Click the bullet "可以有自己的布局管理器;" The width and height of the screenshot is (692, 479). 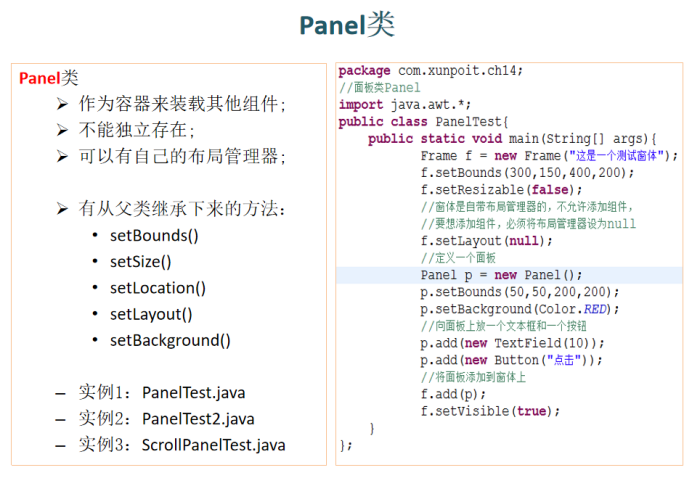point(182,156)
